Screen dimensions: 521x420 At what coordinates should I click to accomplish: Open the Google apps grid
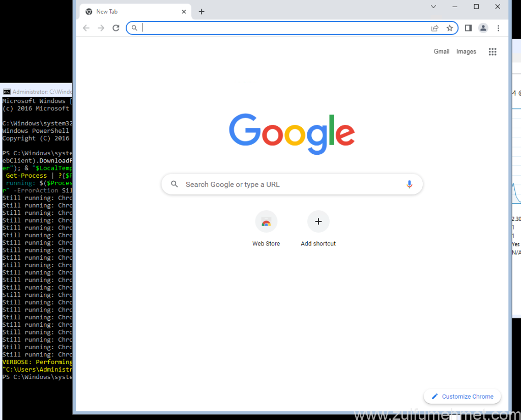click(x=492, y=51)
